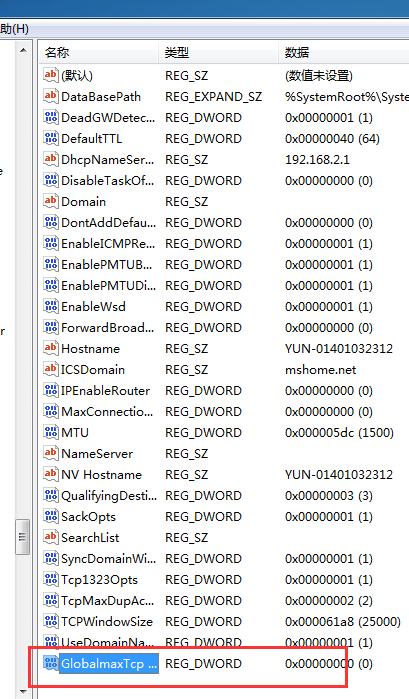Select the IPEnableRouter value row
The height and width of the screenshot is (699, 409).
(223, 391)
